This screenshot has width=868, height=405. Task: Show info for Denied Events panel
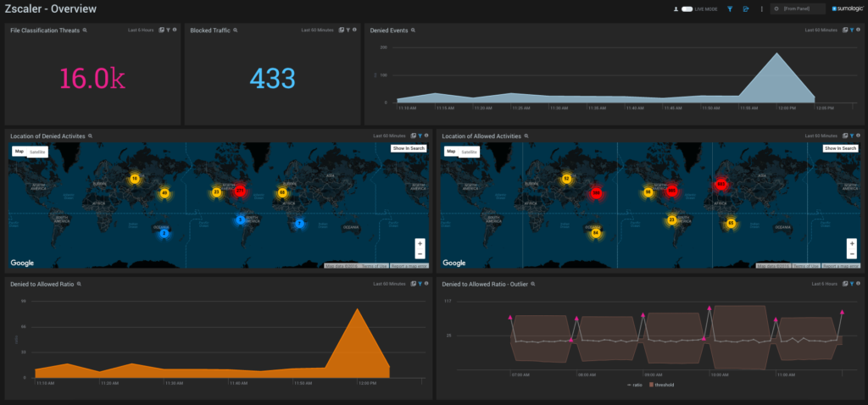click(x=858, y=30)
